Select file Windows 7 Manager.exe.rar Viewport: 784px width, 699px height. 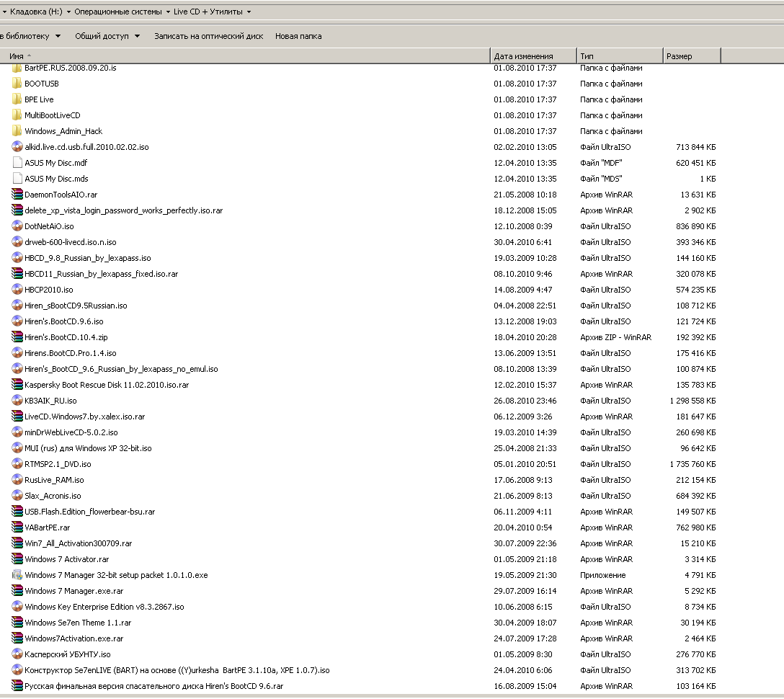pyautogui.click(x=74, y=591)
